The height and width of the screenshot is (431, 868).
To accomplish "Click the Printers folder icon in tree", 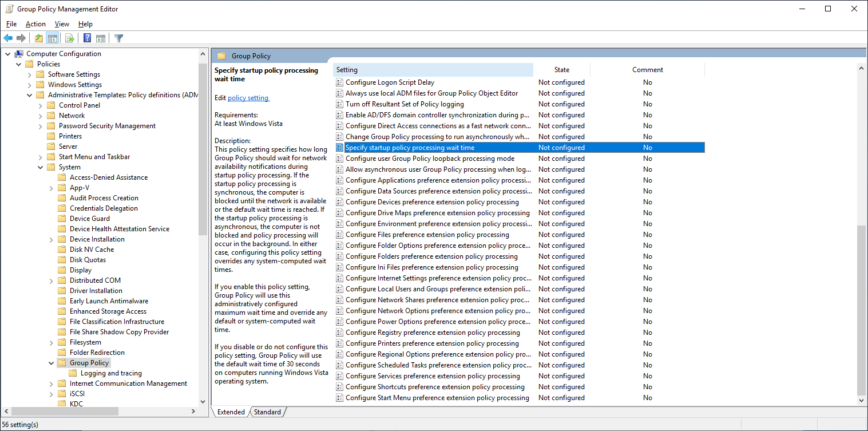I will point(51,136).
